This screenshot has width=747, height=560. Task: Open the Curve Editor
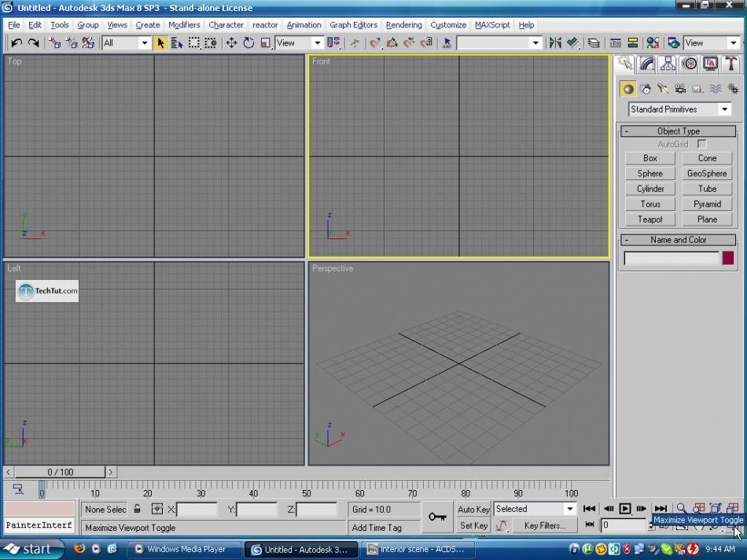click(616, 43)
